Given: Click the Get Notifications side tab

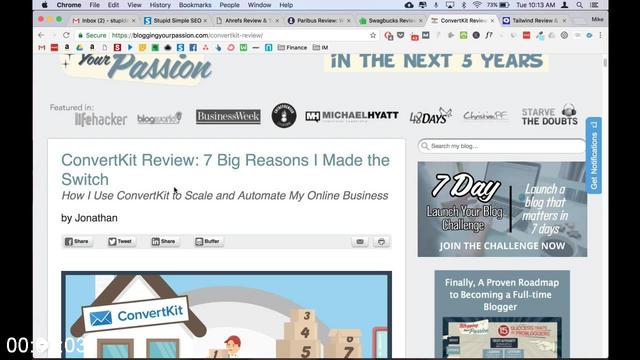Looking at the screenshot, I should point(593,155).
